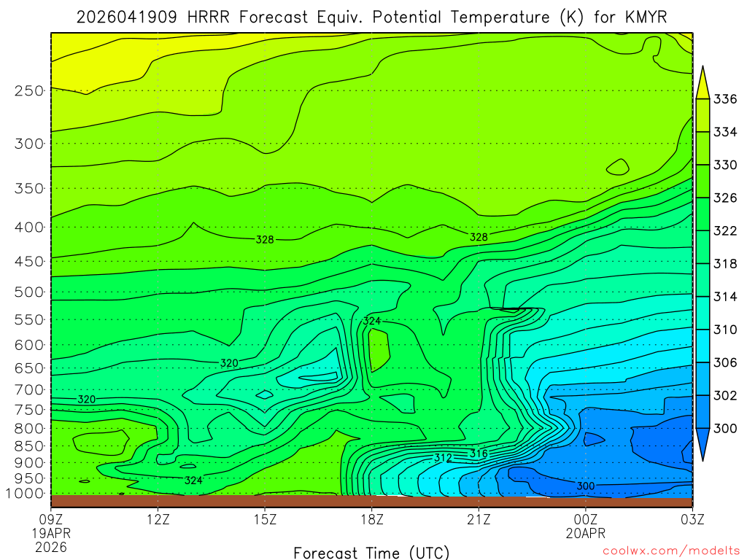Click the 322 colorbar value label
The height and width of the screenshot is (560, 747).
coord(725,230)
